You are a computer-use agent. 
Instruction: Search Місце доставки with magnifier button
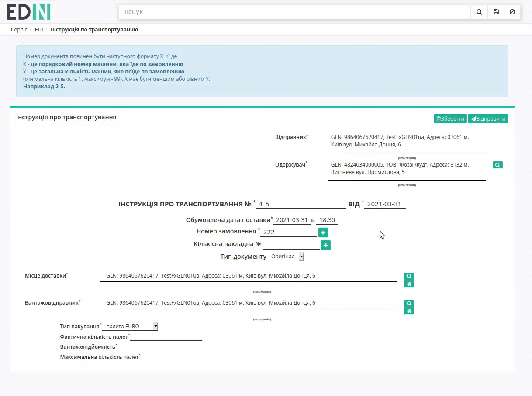[x=409, y=276]
